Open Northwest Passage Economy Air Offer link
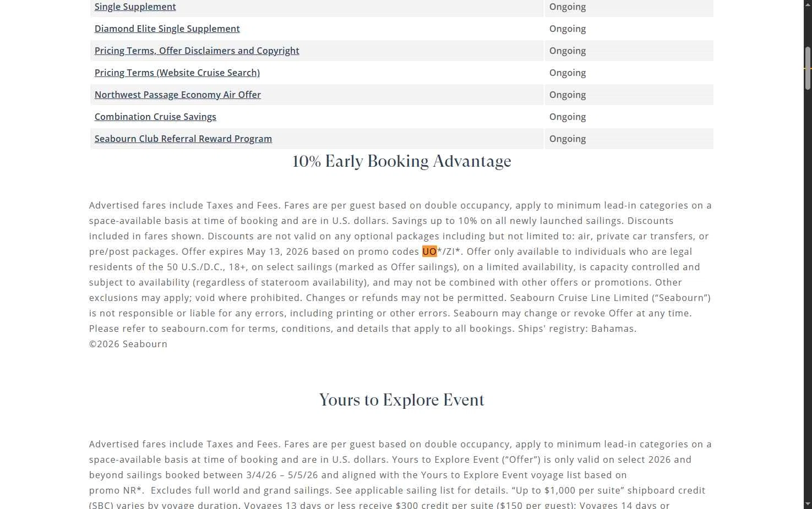 pos(177,95)
